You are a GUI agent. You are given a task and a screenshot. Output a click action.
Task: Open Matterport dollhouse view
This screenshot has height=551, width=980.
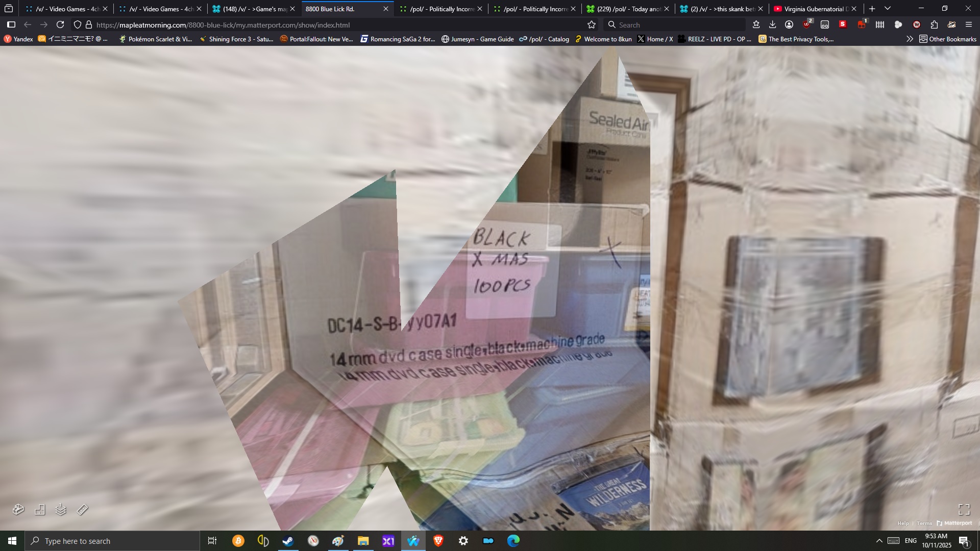(18, 509)
